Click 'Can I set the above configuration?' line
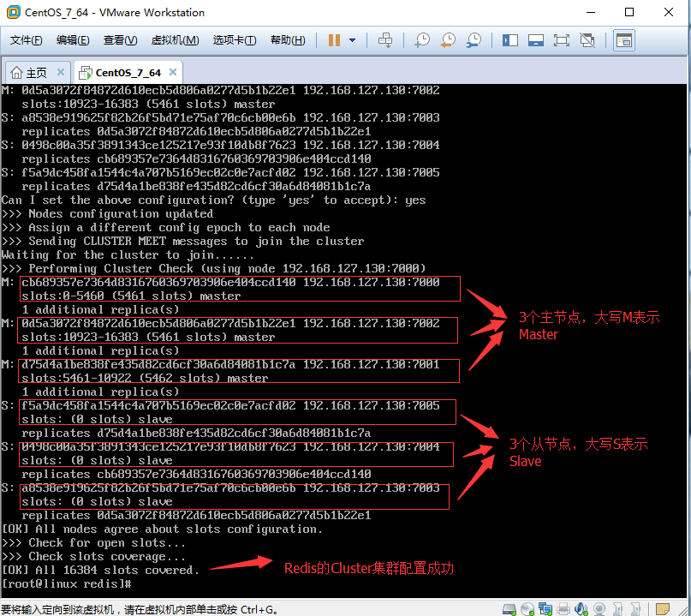The image size is (691, 616). click(x=214, y=200)
